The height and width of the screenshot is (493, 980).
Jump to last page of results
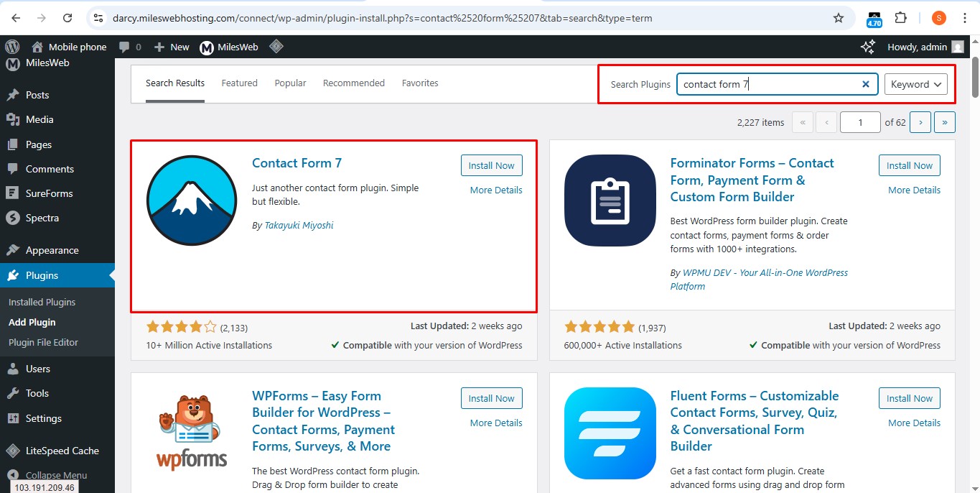point(945,122)
